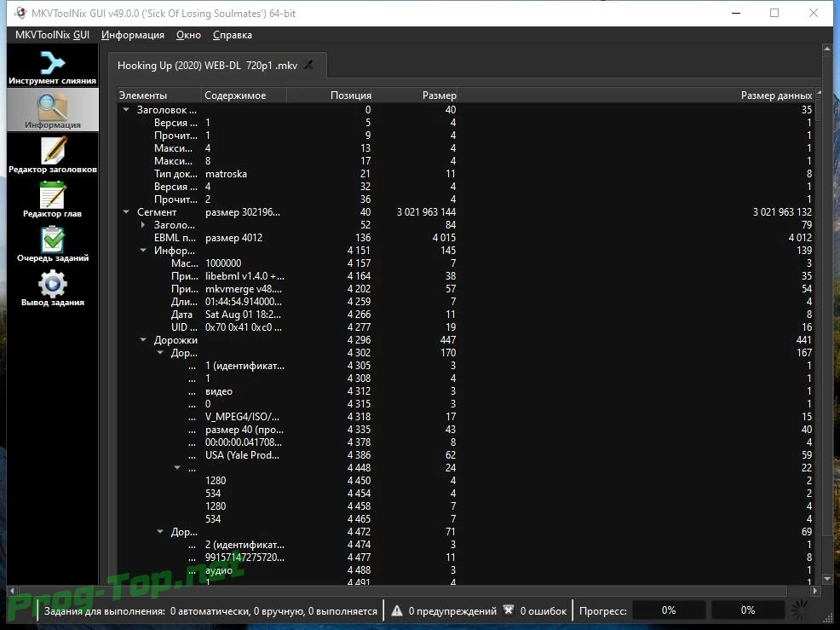The width and height of the screenshot is (840, 630).
Task: Select the 2 (идентификат... track row
Action: (x=465, y=545)
